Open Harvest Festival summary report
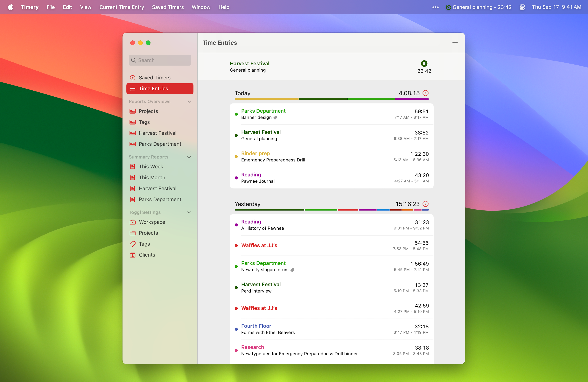This screenshot has height=382, width=588. pyautogui.click(x=160, y=188)
